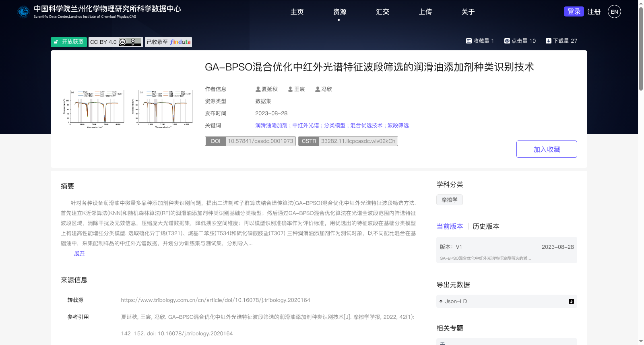Switch to the 当前版本 tab
Viewport: 644px width, 345px height.
tap(450, 226)
